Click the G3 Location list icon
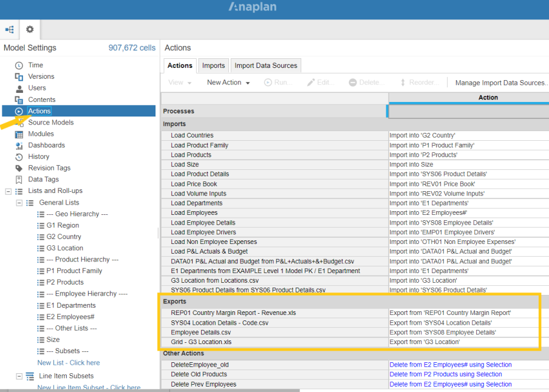 pos(41,249)
